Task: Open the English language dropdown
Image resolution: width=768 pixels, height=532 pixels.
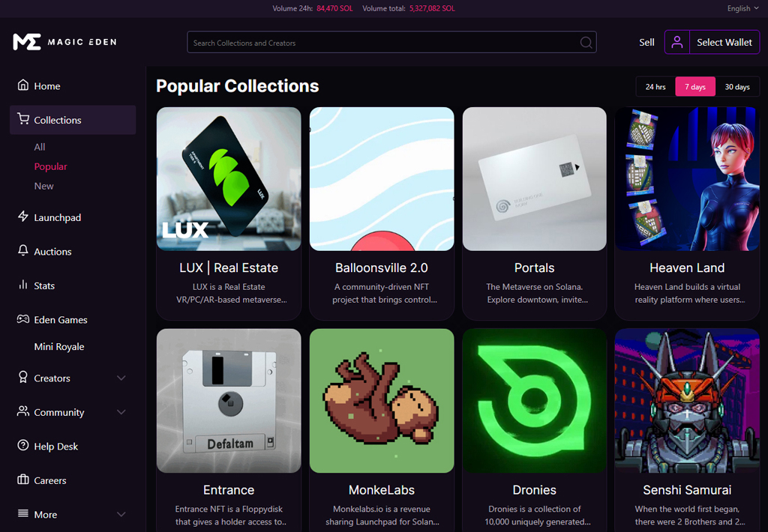Action: click(x=743, y=8)
